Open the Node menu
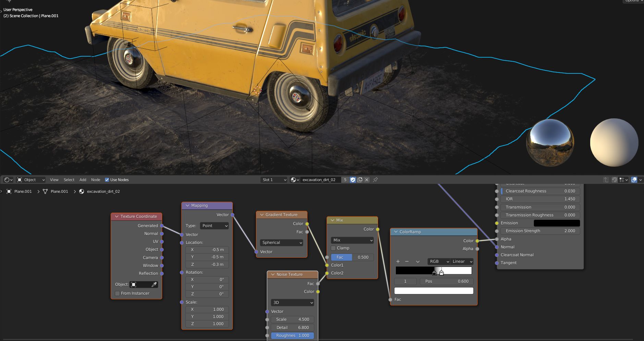 click(96, 180)
